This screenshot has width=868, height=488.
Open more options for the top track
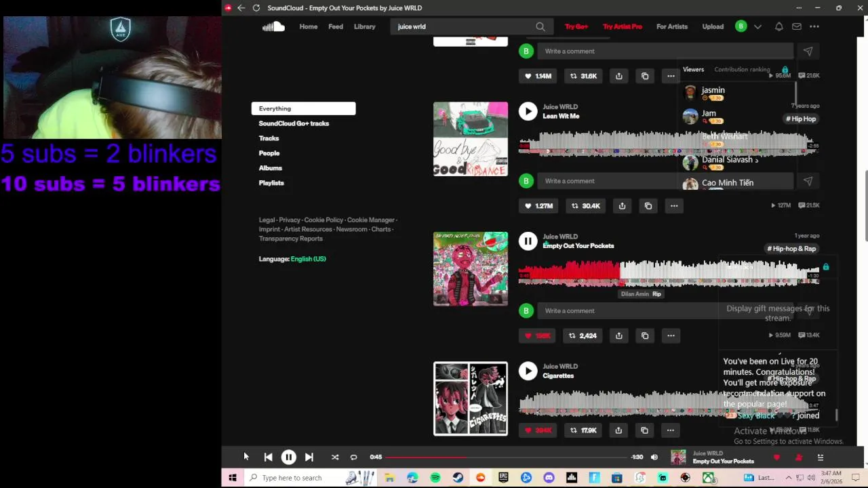tap(671, 76)
